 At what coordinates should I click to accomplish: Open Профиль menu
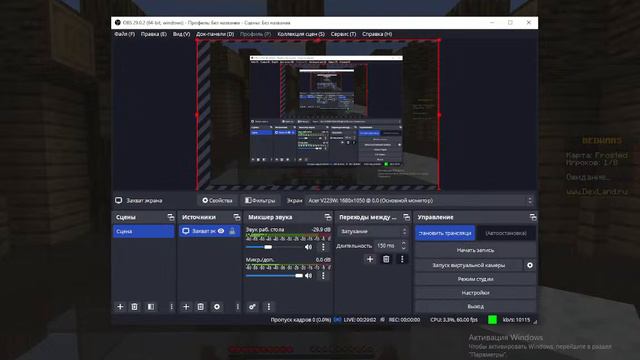(x=256, y=34)
